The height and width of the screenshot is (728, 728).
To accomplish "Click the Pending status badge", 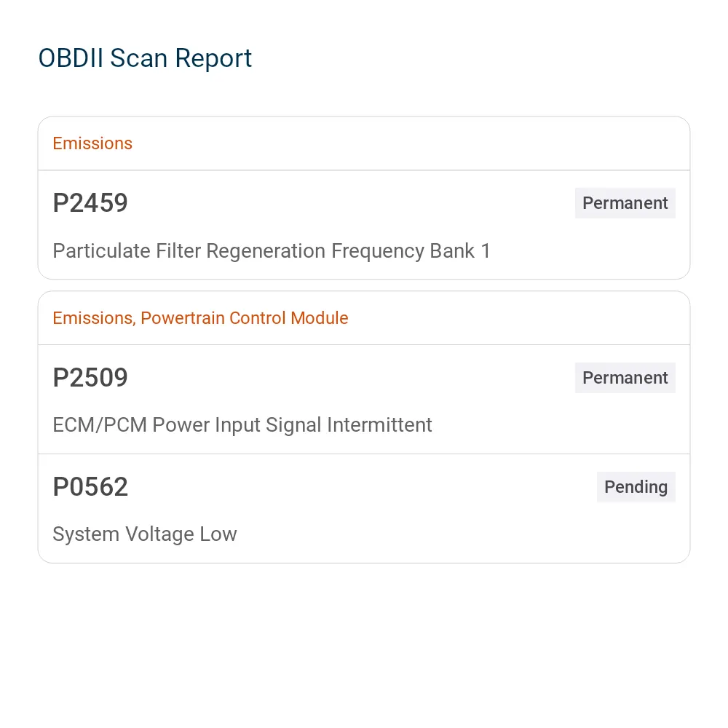I will coord(636,486).
